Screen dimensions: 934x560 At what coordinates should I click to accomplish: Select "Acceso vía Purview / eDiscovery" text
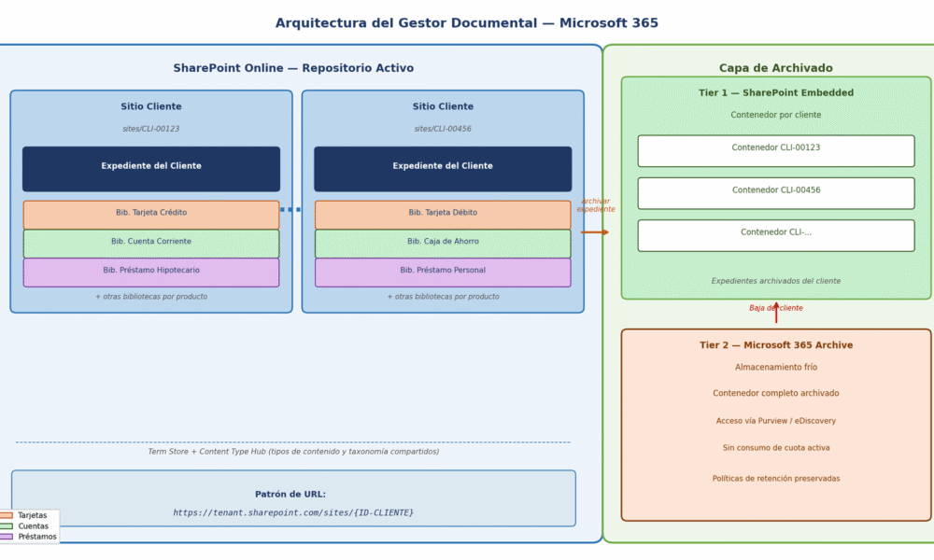tap(775, 421)
